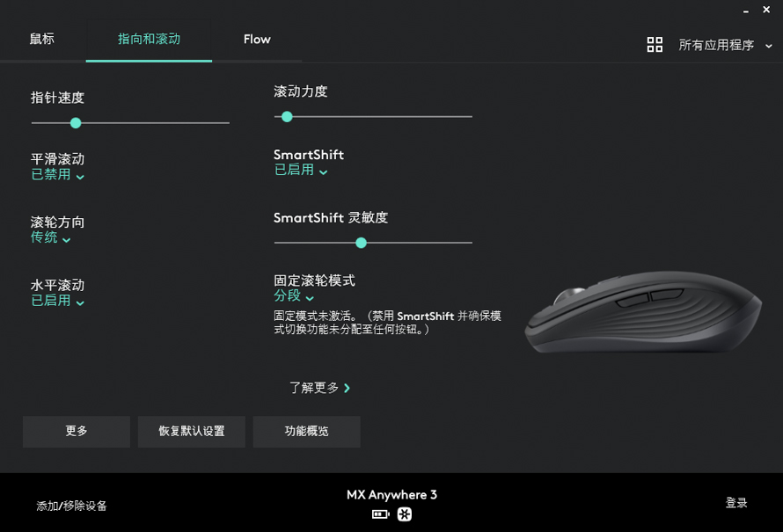Toggle the SmartShift 已启用 setting
The height and width of the screenshot is (532, 783).
click(301, 171)
